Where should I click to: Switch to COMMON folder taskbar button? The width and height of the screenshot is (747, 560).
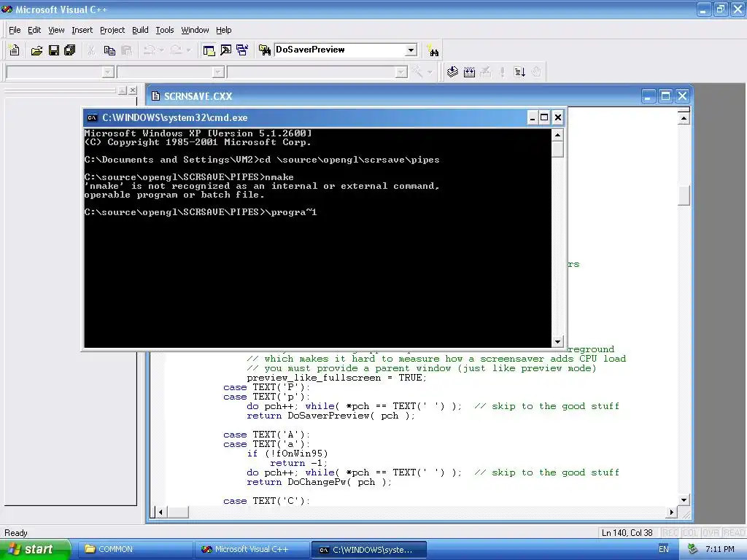(135, 550)
